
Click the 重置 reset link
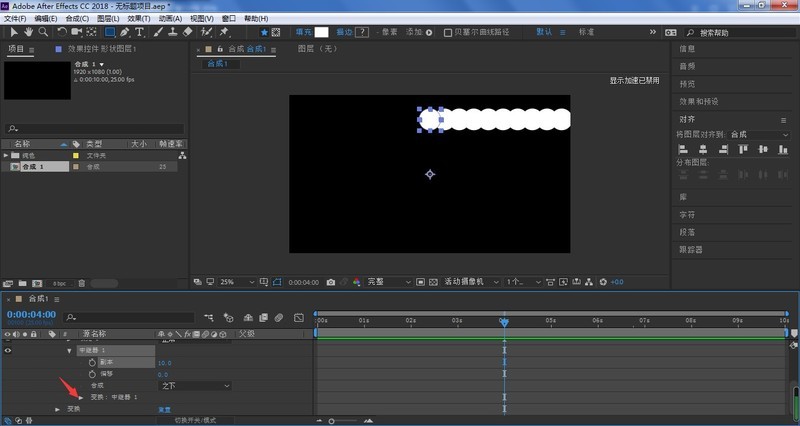click(164, 409)
